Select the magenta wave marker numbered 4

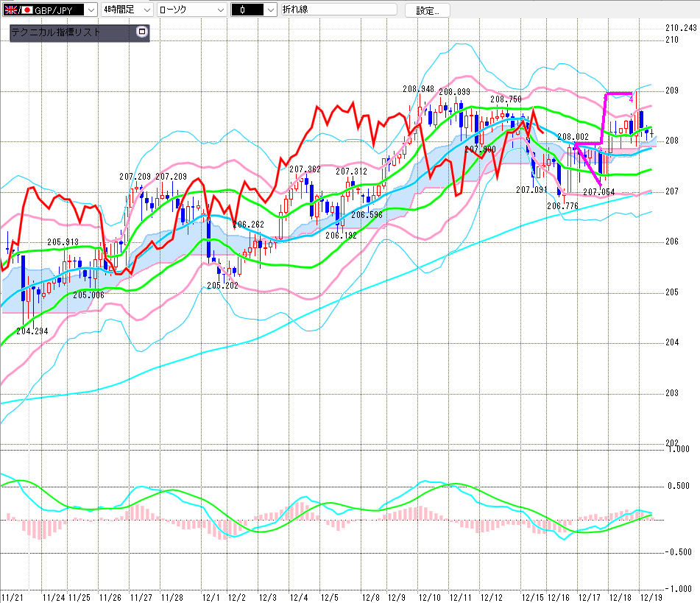[x=631, y=99]
